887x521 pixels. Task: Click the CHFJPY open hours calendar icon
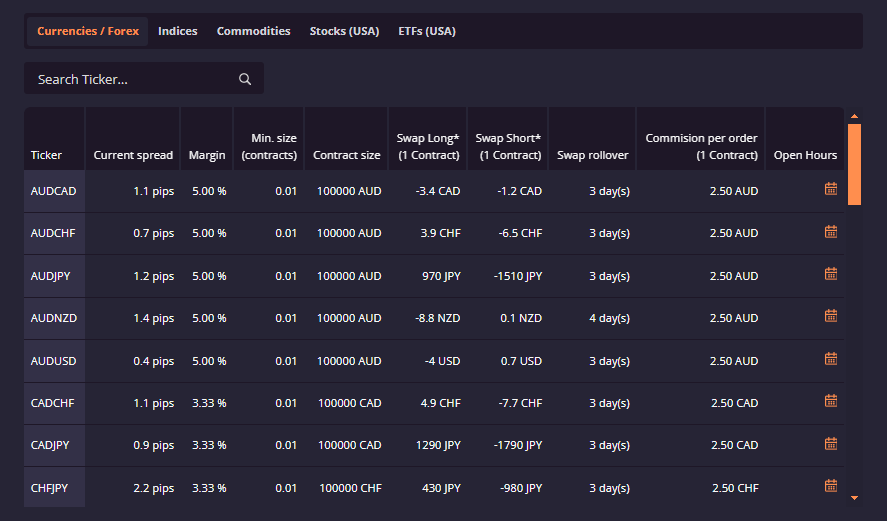[830, 486]
